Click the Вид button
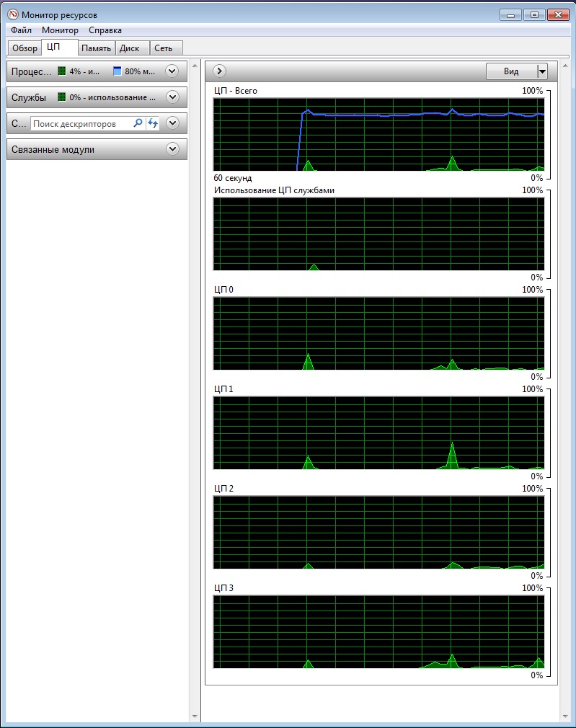 (x=511, y=71)
